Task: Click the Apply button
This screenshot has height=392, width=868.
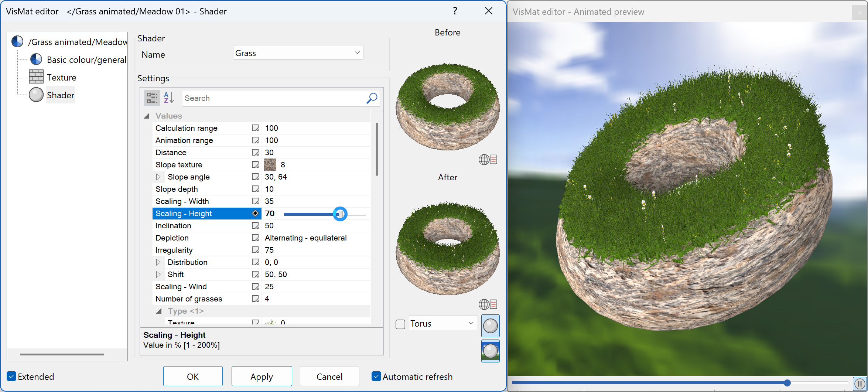Action: pos(262,376)
